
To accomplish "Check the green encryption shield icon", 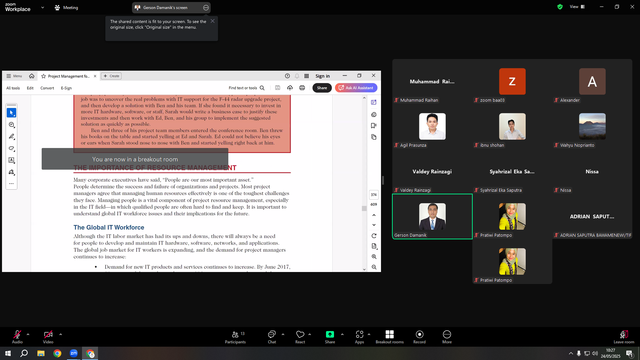I will point(560,7).
